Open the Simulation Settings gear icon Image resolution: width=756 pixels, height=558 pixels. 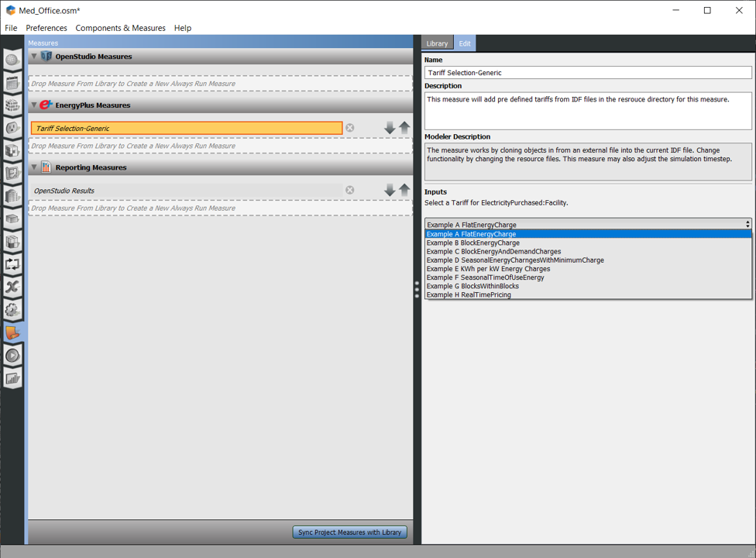pyautogui.click(x=12, y=310)
